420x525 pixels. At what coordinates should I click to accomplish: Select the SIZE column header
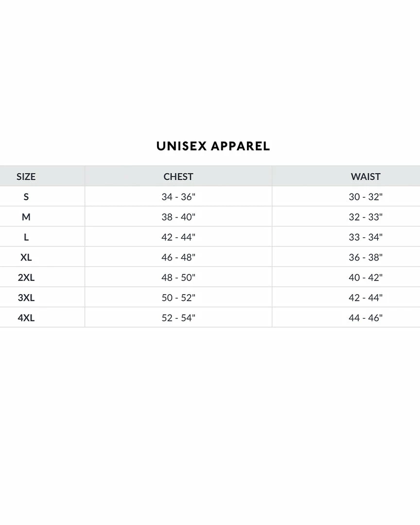pos(26,176)
